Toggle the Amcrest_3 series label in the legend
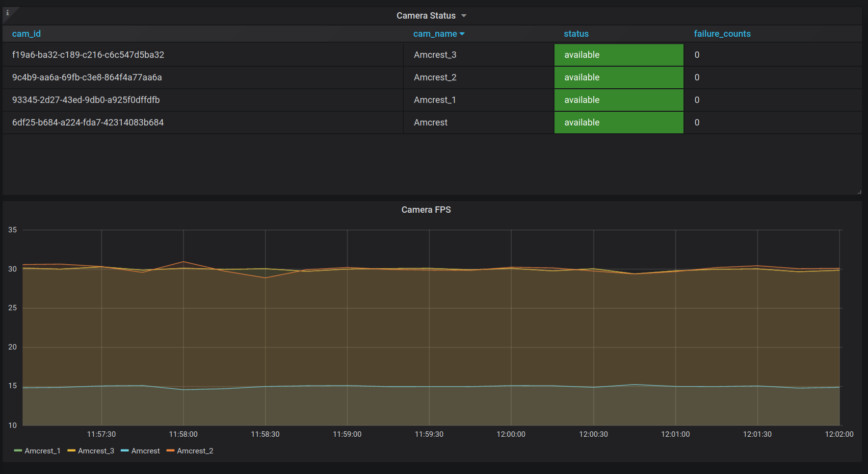 (96, 451)
